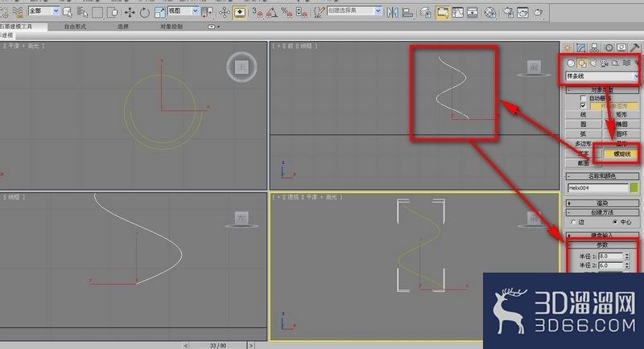The height and width of the screenshot is (349, 644).
Task: Click the 弧 arc shape button
Action: 583,134
